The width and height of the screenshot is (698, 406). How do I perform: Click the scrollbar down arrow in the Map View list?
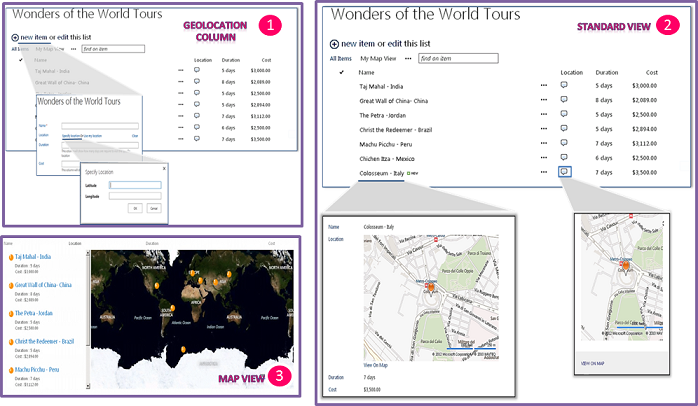[88, 386]
